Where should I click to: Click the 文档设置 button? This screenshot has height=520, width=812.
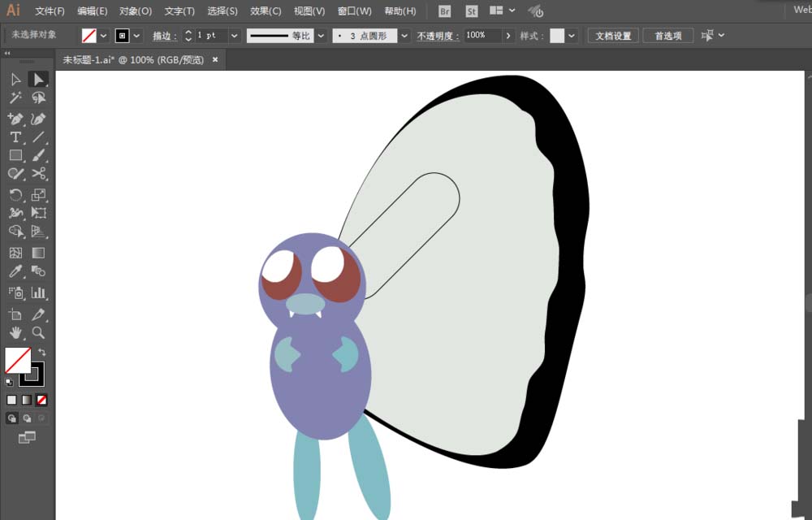(x=613, y=36)
